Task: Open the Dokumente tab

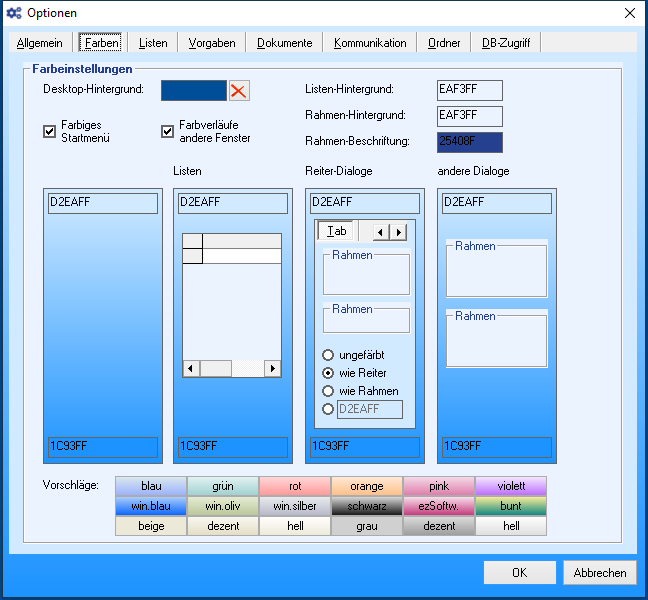Action: pos(284,43)
